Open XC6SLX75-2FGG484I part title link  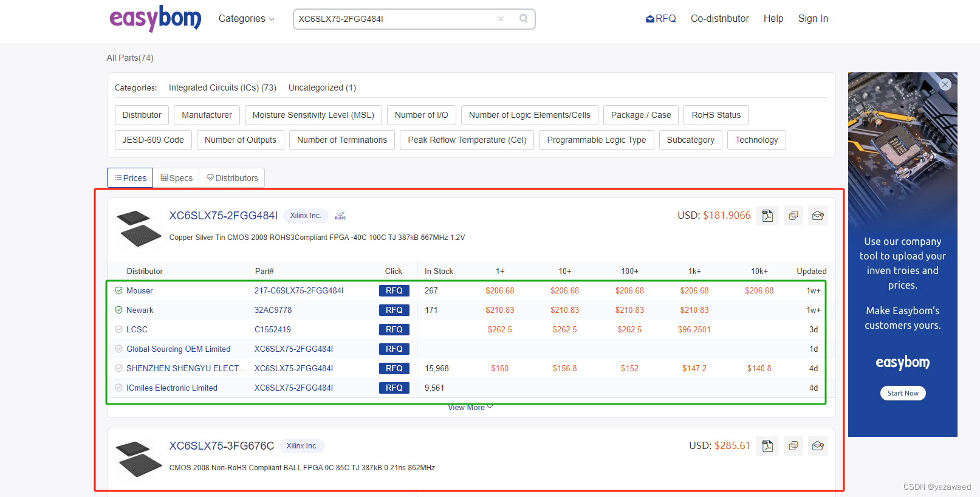223,216
